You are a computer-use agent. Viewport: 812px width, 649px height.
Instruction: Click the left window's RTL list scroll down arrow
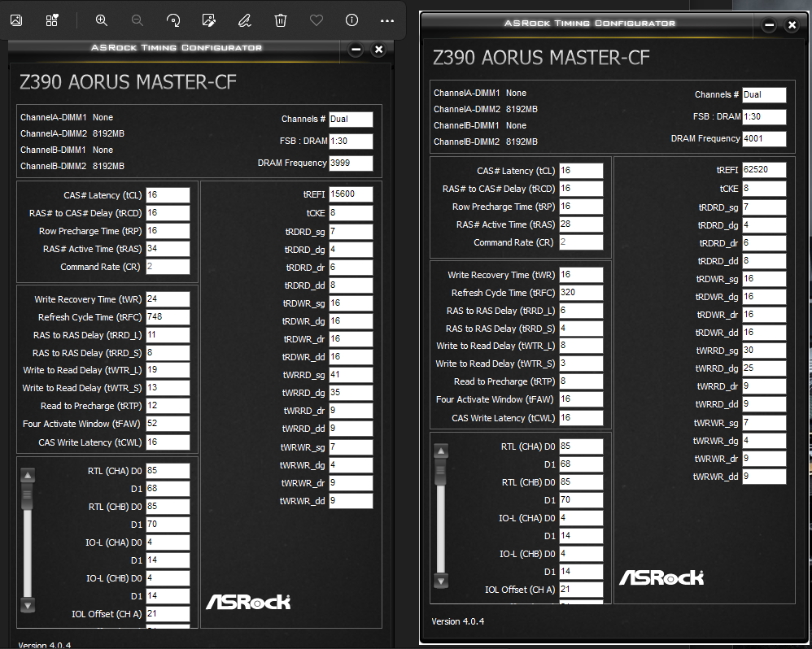28,605
